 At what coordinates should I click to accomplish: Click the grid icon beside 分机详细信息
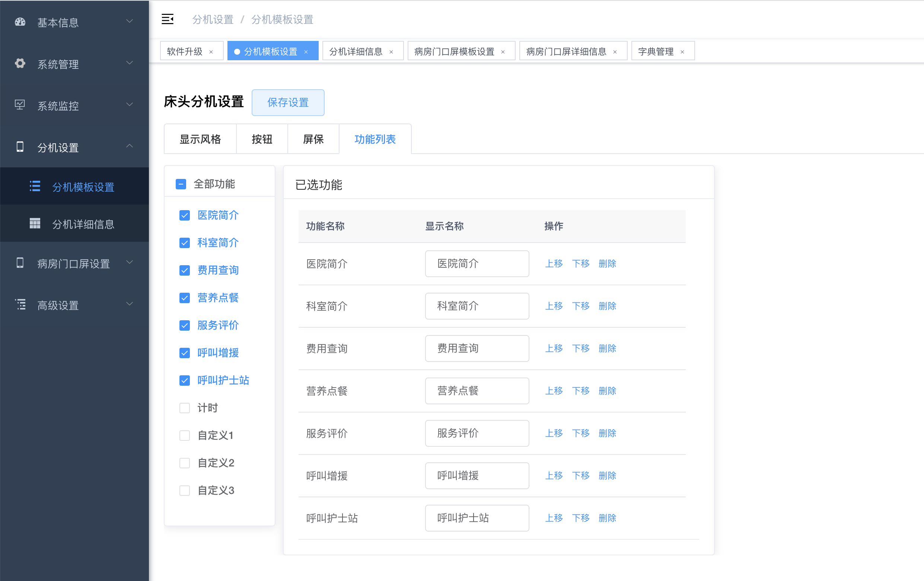[x=35, y=224]
